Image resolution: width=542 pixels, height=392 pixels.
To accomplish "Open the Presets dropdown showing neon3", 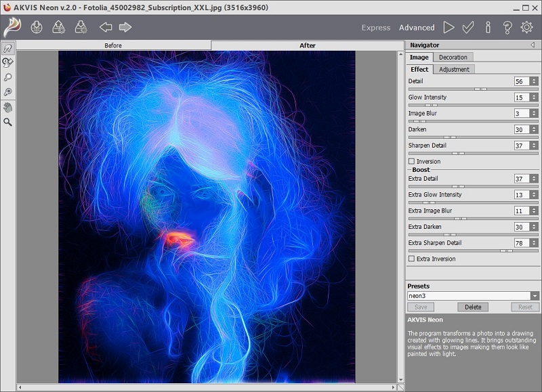I will (473, 296).
